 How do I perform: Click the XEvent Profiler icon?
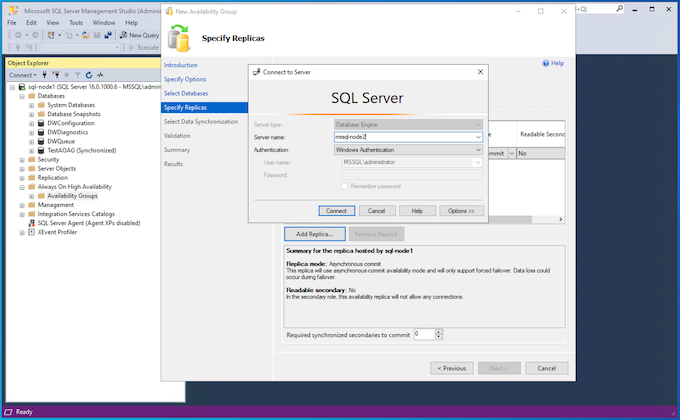32,232
